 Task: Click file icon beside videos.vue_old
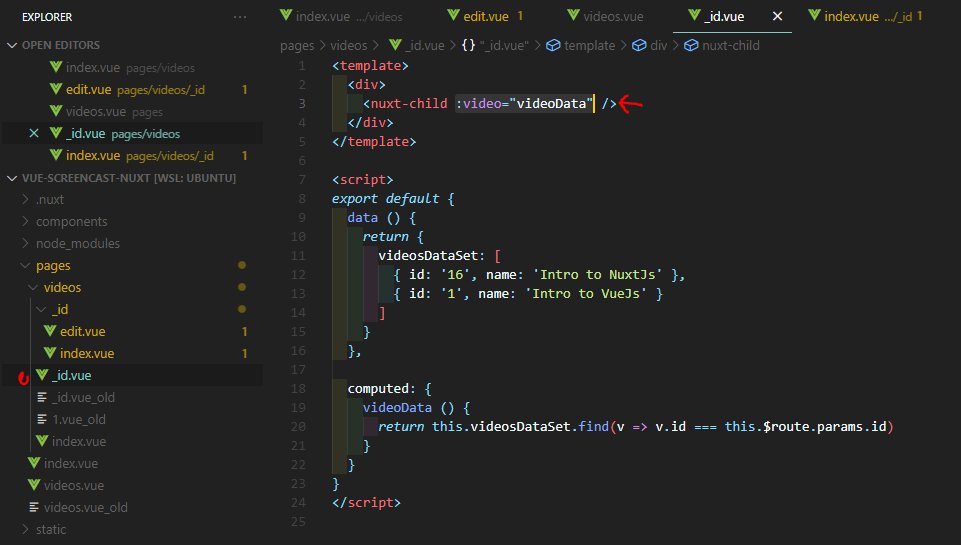tap(34, 508)
